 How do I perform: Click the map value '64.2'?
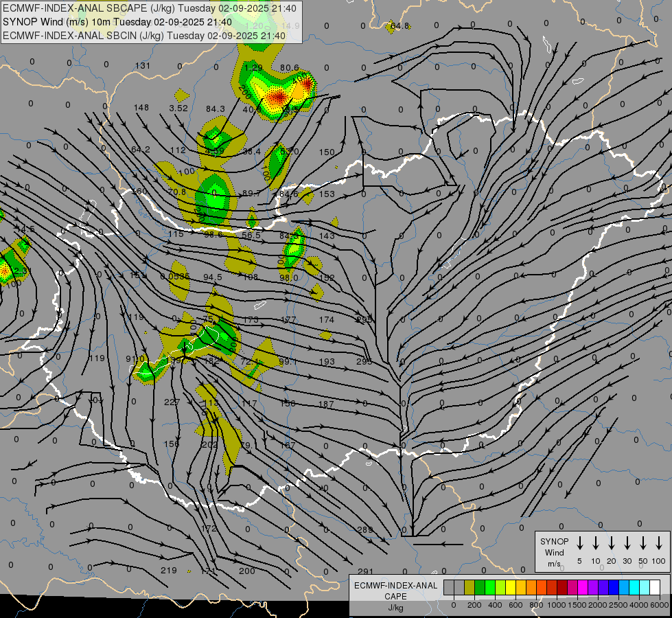[141, 150]
